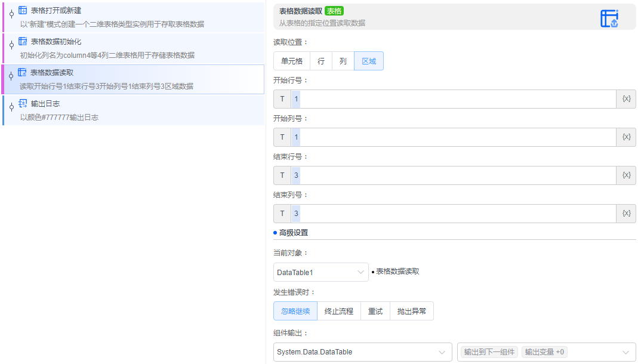
Task: Select 行 as the read position
Action: [x=320, y=61]
